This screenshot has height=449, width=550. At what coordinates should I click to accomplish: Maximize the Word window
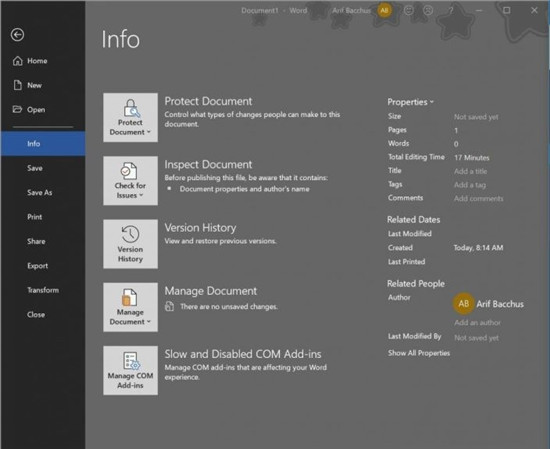pos(507,11)
